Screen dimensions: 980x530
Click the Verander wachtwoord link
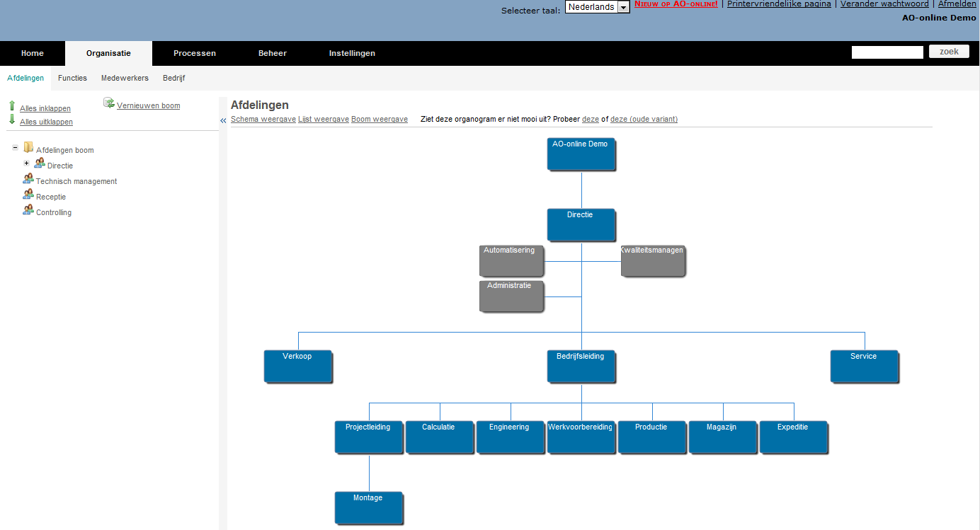[884, 4]
